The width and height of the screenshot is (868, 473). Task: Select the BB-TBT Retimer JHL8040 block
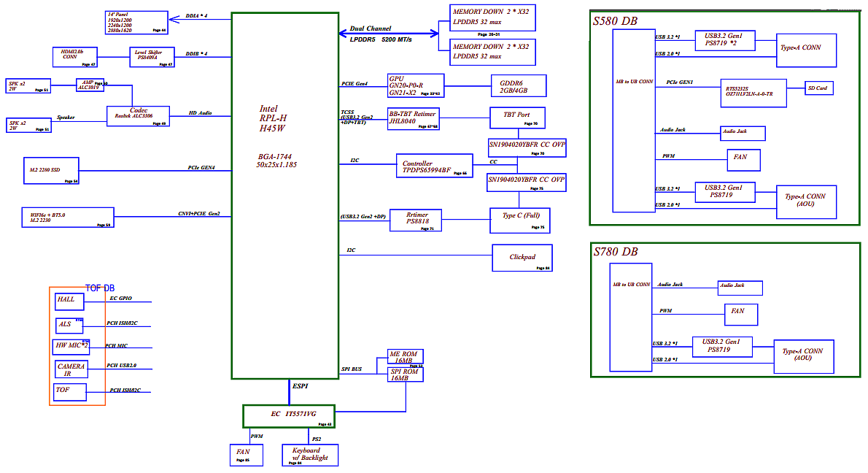coord(414,119)
